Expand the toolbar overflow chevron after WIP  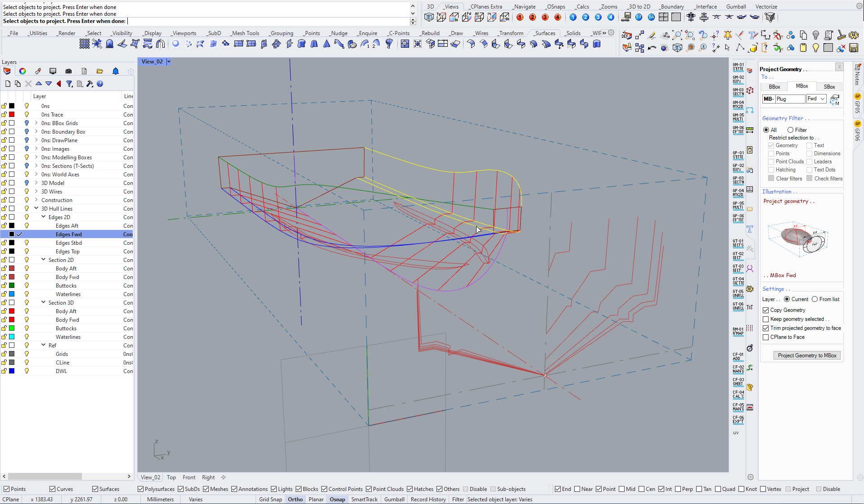point(604,33)
